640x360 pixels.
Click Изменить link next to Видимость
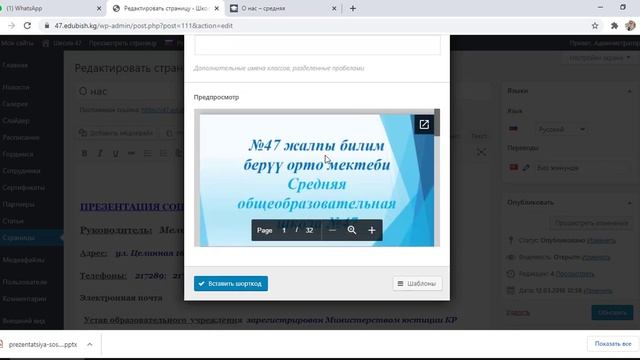(596, 258)
